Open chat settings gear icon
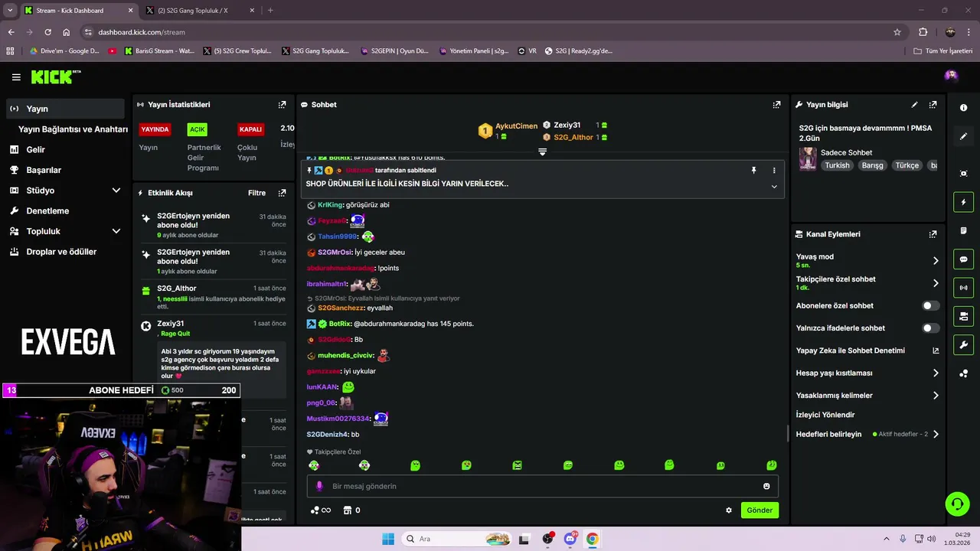Screen dimensions: 980x551 pos(729,510)
